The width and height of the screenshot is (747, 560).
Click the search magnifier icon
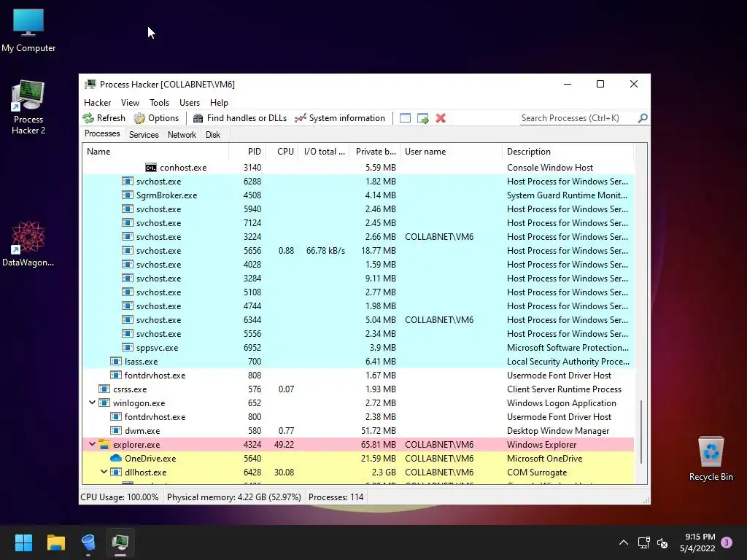[x=643, y=117]
